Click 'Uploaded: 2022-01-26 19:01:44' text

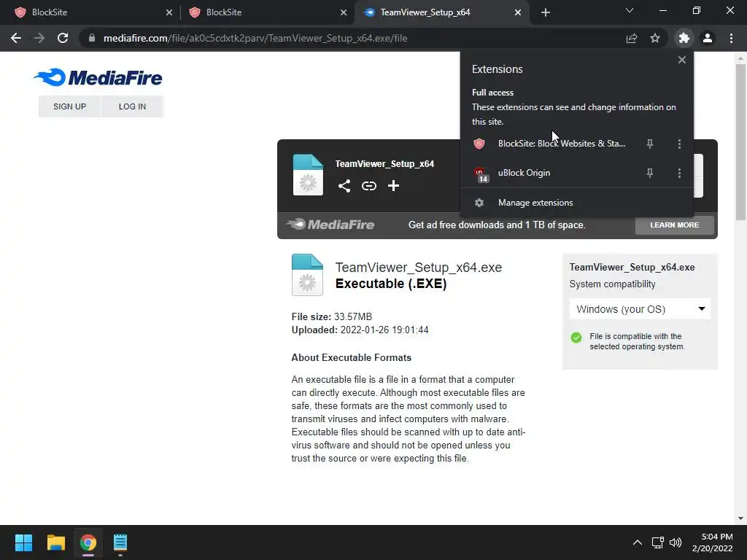point(360,330)
